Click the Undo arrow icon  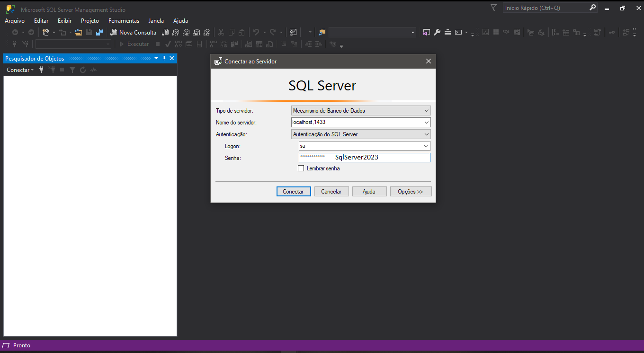pyautogui.click(x=256, y=33)
